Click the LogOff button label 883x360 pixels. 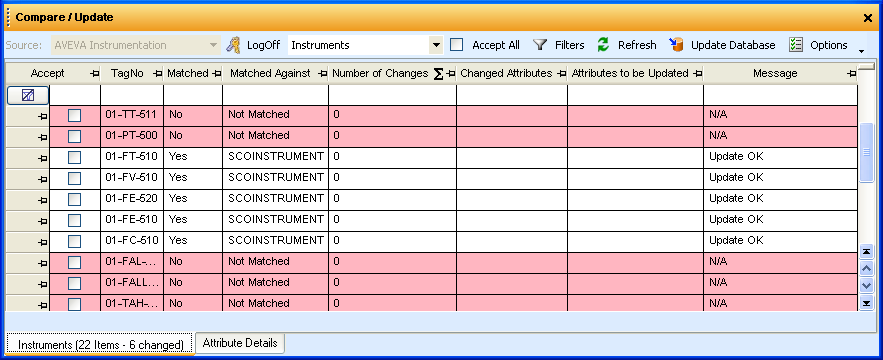tap(264, 45)
